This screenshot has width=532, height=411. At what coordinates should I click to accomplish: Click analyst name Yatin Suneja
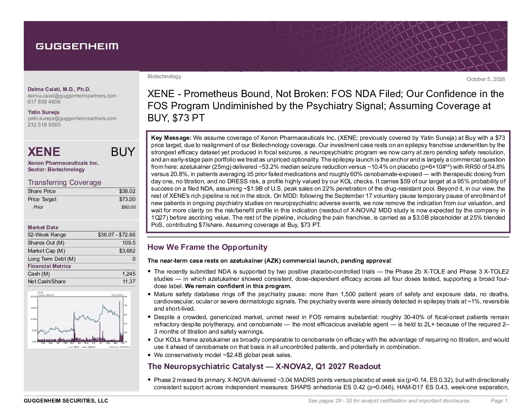tap(44, 112)
